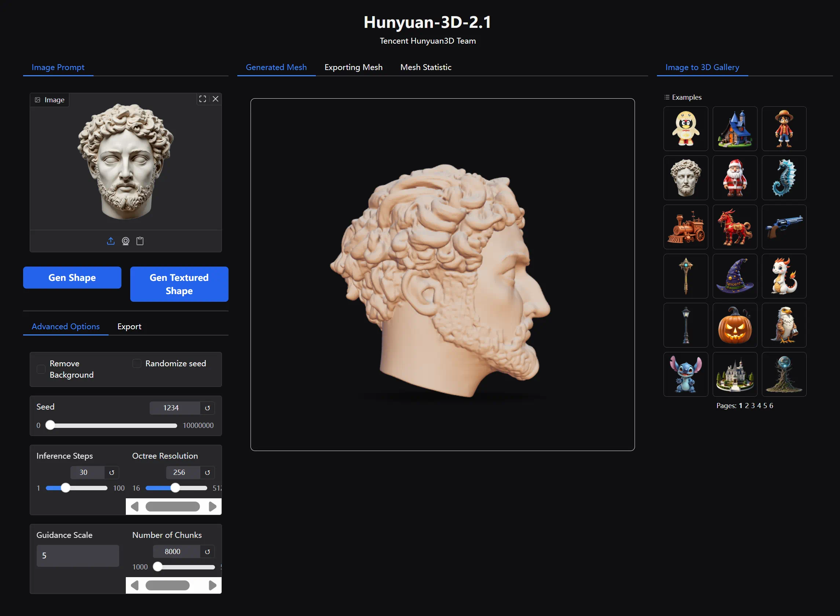The height and width of the screenshot is (616, 840).
Task: Click the Gen Shape button
Action: [72, 278]
